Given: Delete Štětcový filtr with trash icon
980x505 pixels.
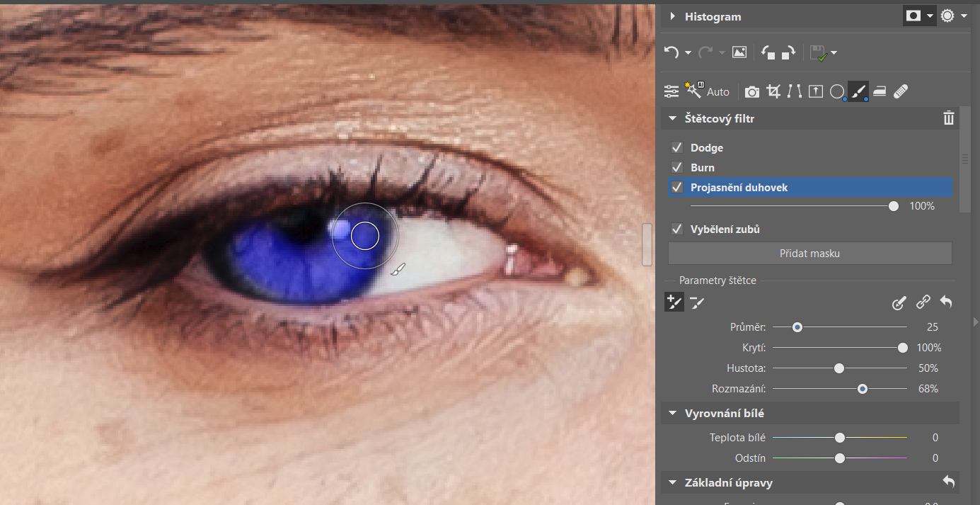Looking at the screenshot, I should 948,118.
